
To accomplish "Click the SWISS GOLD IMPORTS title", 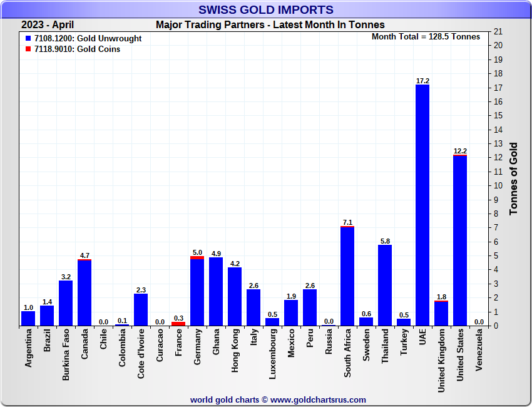I will coord(266,10).
